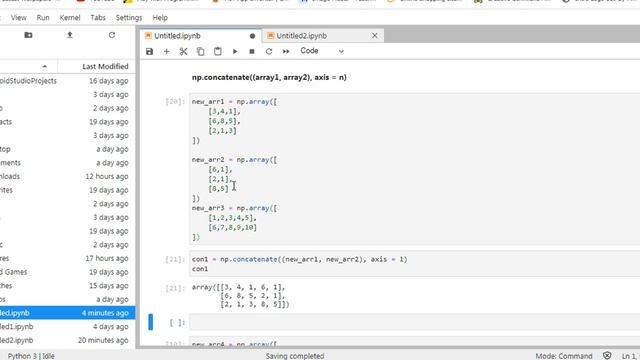Image resolution: width=640 pixels, height=360 pixels.
Task: Restart kernel and run all cells
Action: click(x=286, y=51)
